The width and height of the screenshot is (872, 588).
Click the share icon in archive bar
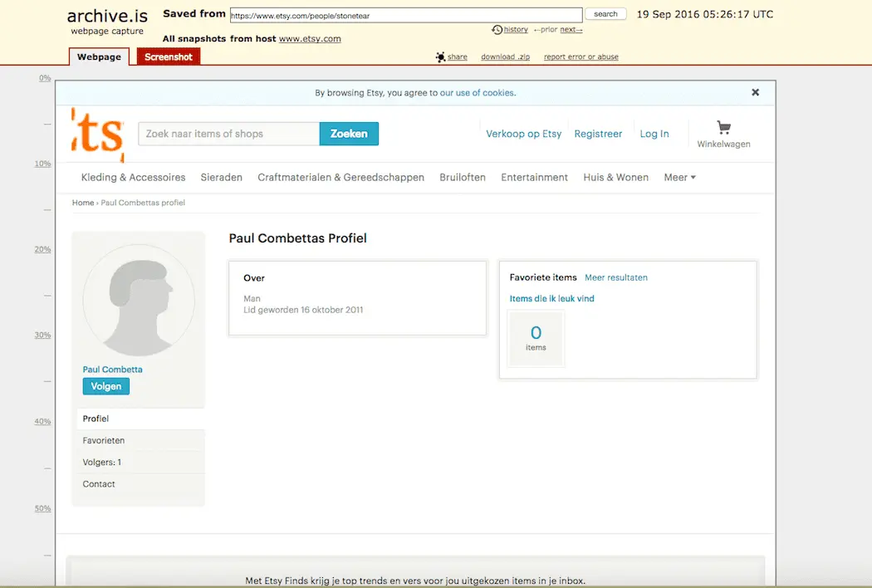tap(440, 57)
